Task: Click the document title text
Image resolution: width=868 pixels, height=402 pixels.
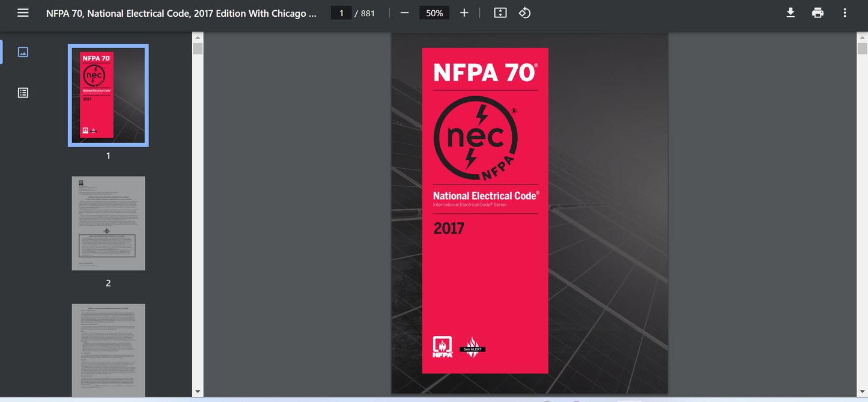Action: (180, 13)
